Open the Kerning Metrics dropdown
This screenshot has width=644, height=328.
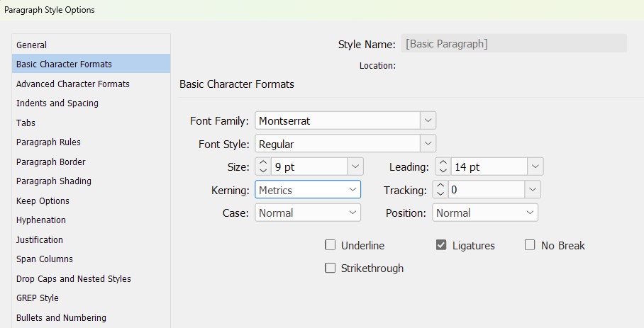[352, 190]
